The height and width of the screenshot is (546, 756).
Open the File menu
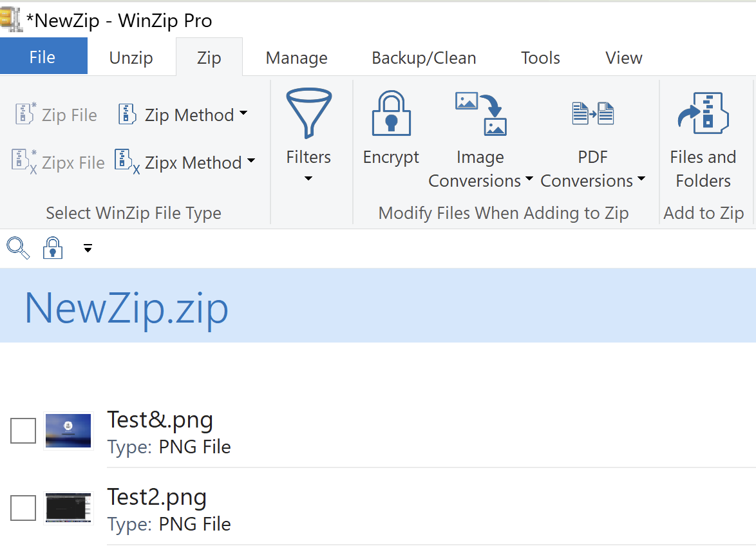tap(43, 56)
